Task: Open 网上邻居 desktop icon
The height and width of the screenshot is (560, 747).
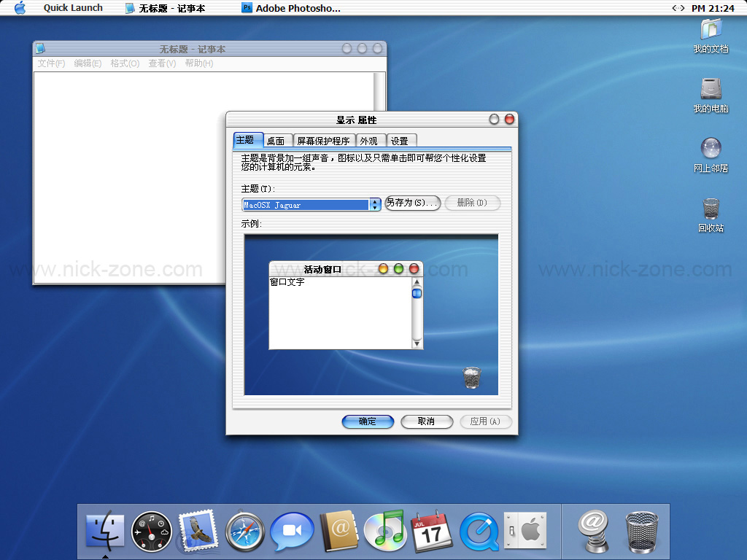Action: click(x=711, y=155)
